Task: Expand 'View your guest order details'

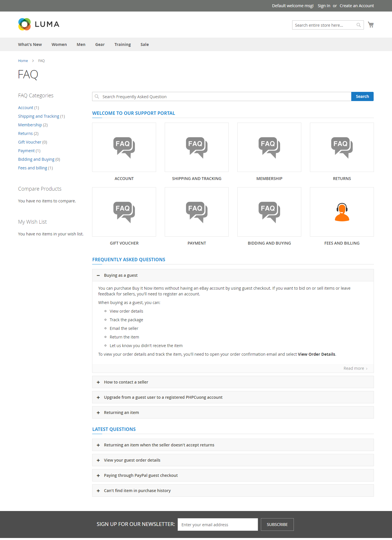Action: tap(132, 460)
